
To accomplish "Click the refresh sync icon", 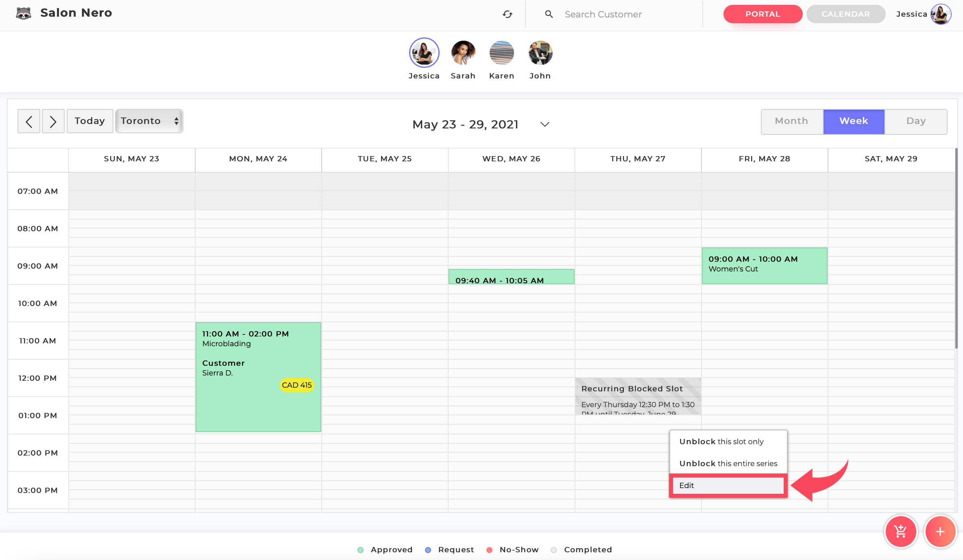I will [507, 14].
